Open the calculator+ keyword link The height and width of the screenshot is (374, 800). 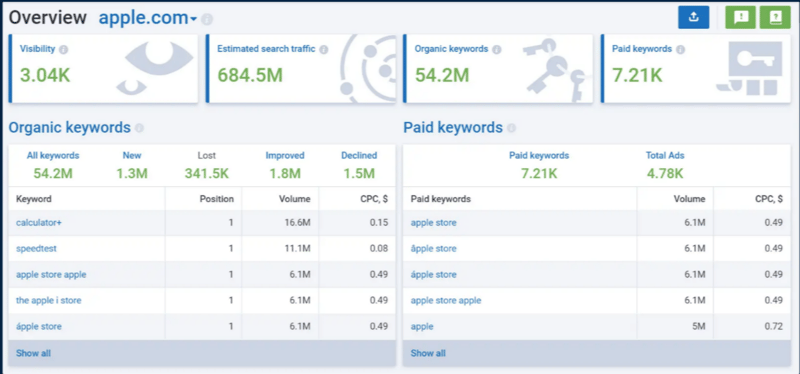pyautogui.click(x=39, y=223)
